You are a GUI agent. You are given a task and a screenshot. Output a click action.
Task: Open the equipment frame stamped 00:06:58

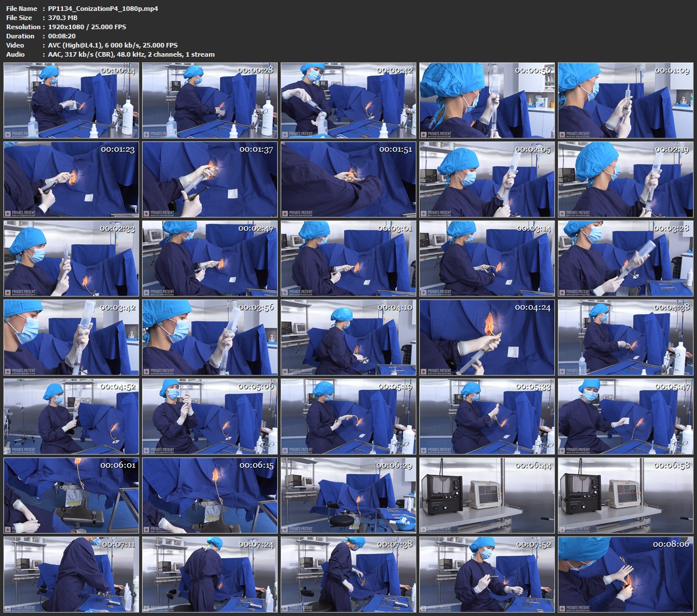pos(625,495)
